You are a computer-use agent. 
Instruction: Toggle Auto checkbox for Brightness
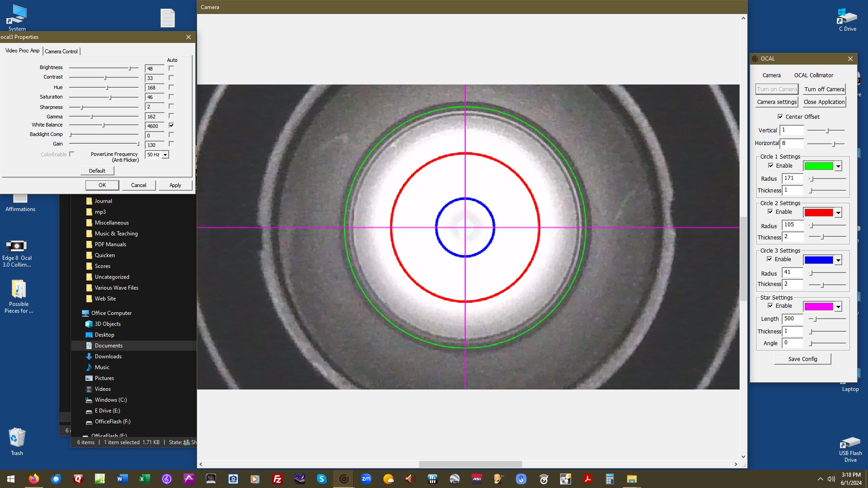point(171,68)
